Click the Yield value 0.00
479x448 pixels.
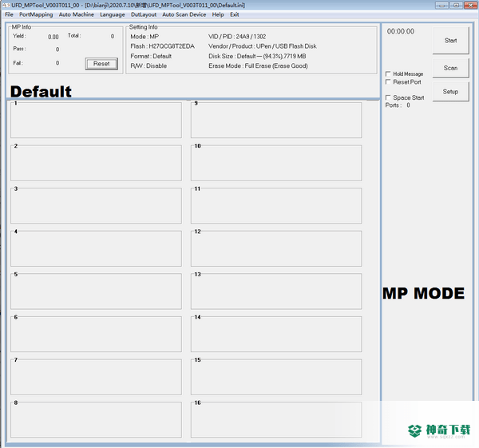[x=53, y=37]
